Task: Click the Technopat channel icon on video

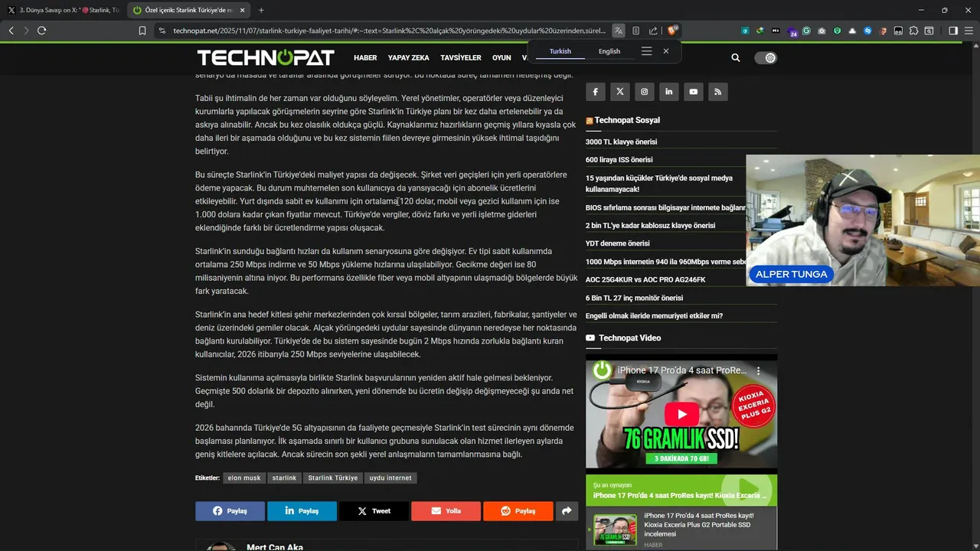Action: pyautogui.click(x=603, y=370)
